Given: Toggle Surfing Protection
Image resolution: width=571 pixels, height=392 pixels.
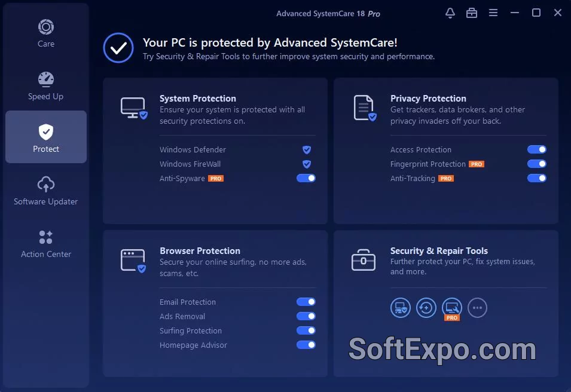Looking at the screenshot, I should 306,330.
